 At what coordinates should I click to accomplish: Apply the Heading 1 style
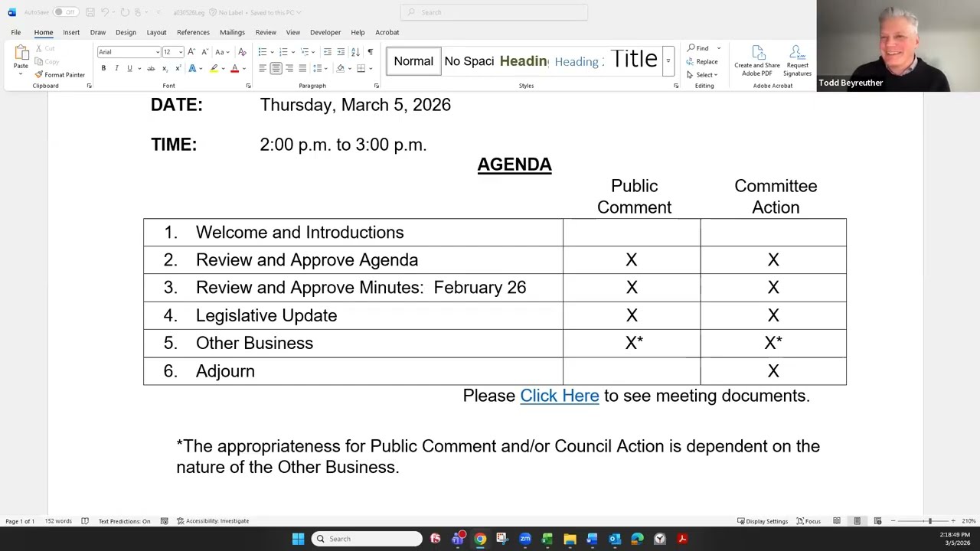click(x=524, y=61)
